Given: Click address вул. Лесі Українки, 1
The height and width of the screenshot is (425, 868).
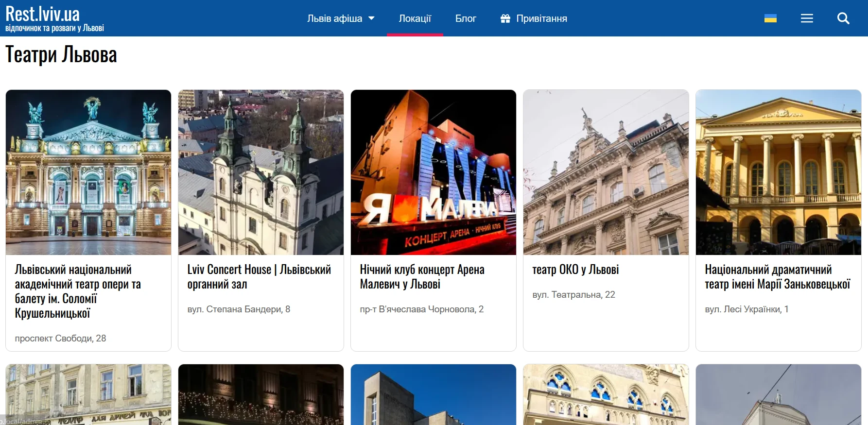Looking at the screenshot, I should click(746, 309).
